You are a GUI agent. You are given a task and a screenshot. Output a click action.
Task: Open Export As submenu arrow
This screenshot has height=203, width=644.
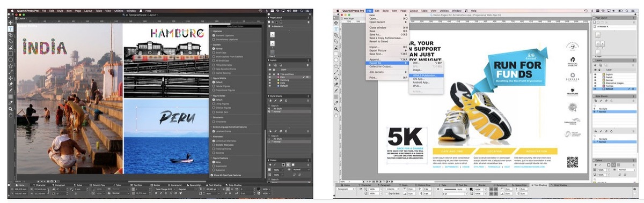pyautogui.click(x=406, y=63)
